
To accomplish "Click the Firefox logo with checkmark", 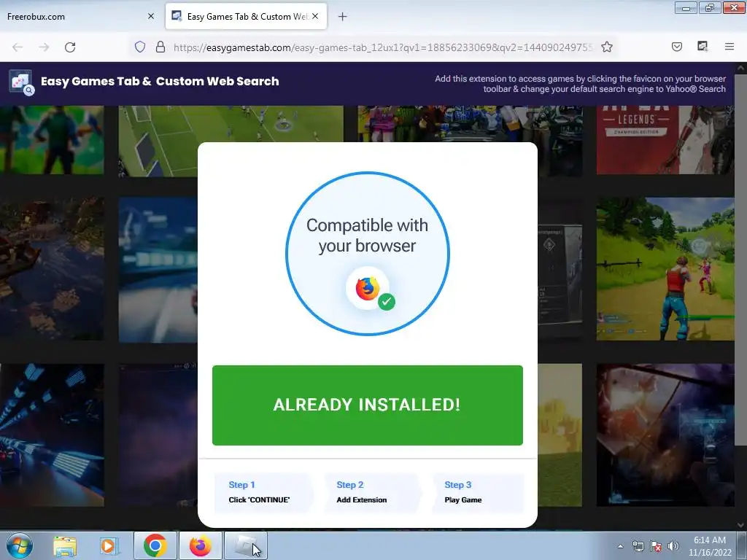I will coord(370,289).
